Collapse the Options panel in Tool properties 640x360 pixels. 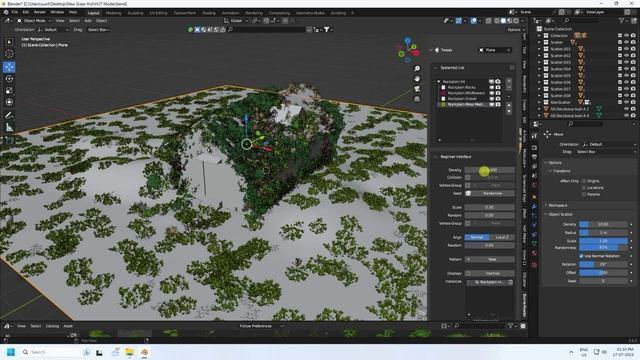(546, 162)
